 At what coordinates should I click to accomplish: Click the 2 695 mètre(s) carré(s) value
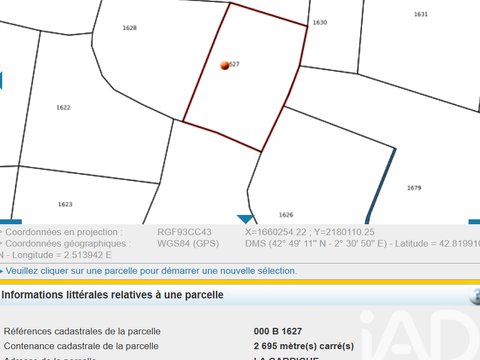[304, 346]
